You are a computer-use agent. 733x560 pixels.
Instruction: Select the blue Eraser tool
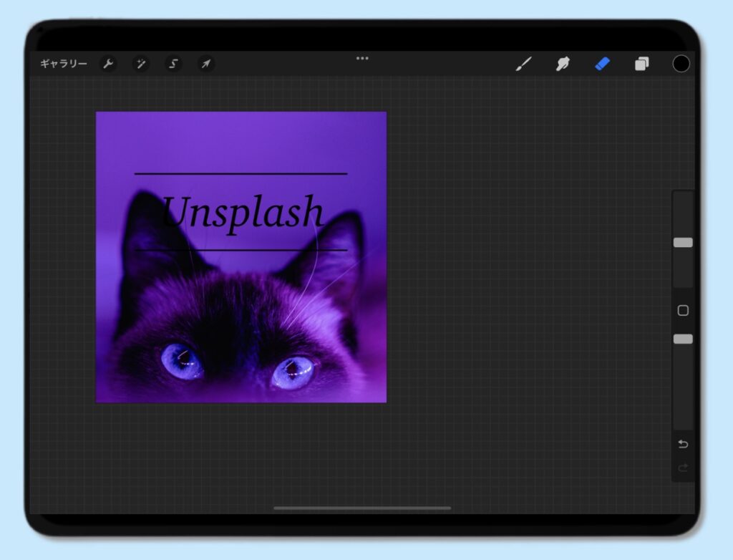click(x=602, y=64)
